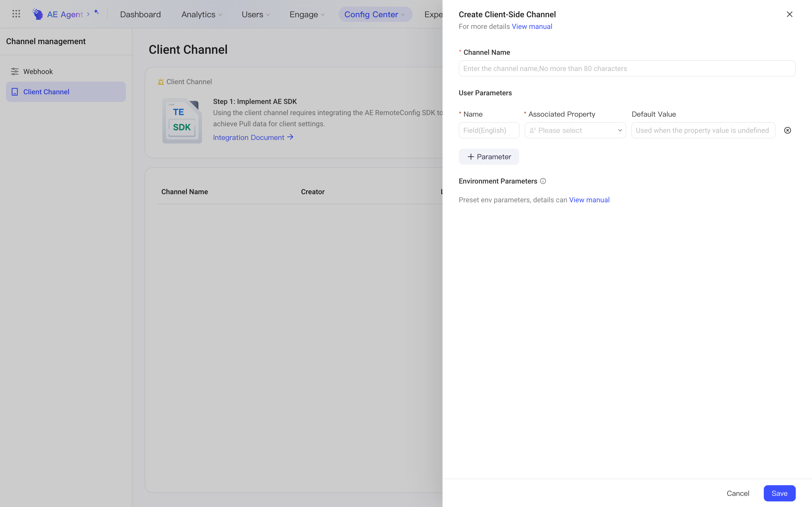Expand the Users menu
The height and width of the screenshot is (507, 812).
256,14
